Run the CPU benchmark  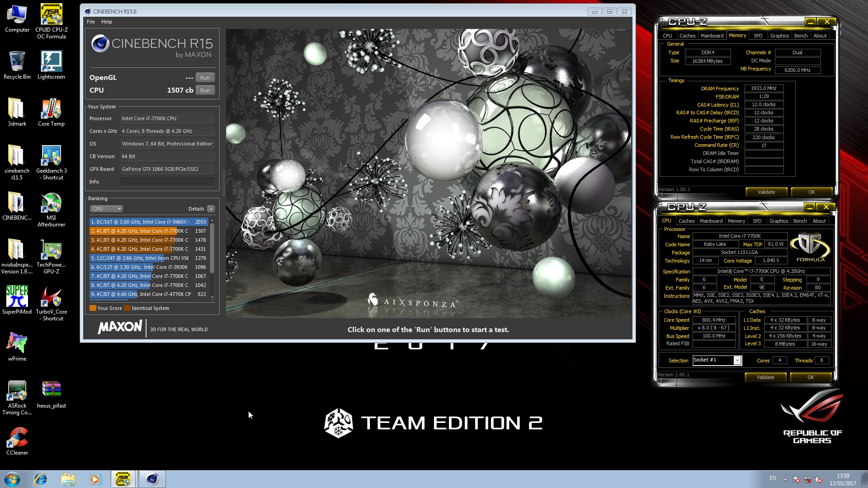205,90
